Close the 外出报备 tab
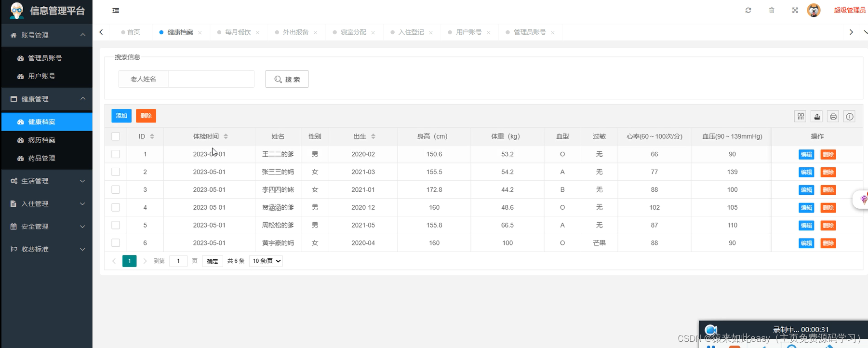The image size is (868, 348). pos(315,33)
